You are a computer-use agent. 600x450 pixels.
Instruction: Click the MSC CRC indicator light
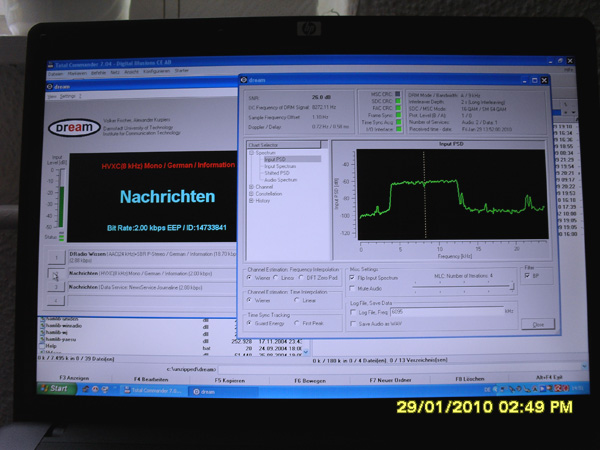(x=398, y=94)
